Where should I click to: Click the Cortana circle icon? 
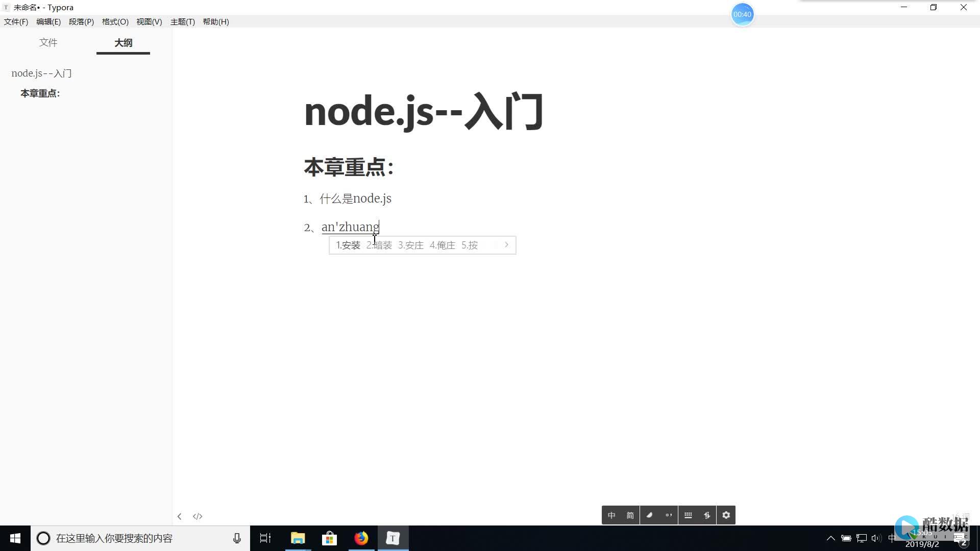(x=43, y=538)
